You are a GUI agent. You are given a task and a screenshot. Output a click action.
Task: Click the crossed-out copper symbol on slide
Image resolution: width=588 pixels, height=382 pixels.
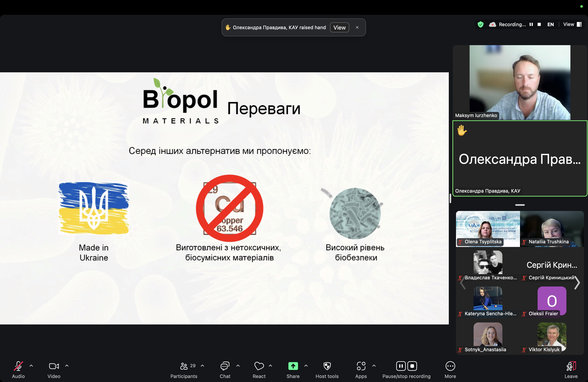pyautogui.click(x=230, y=208)
